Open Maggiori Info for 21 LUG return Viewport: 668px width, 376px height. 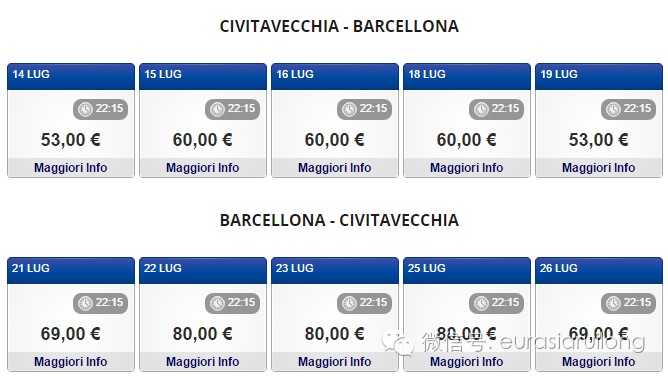[71, 362]
